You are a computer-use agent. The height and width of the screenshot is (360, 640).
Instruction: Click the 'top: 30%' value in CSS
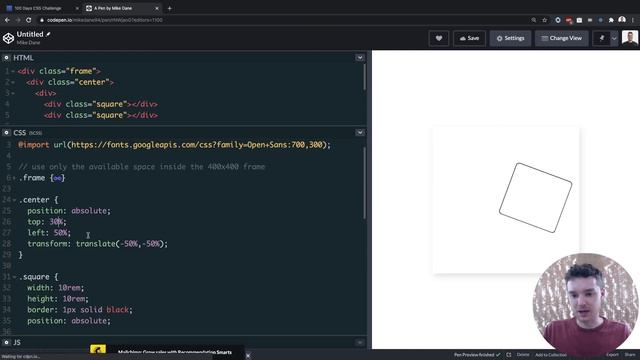click(56, 222)
